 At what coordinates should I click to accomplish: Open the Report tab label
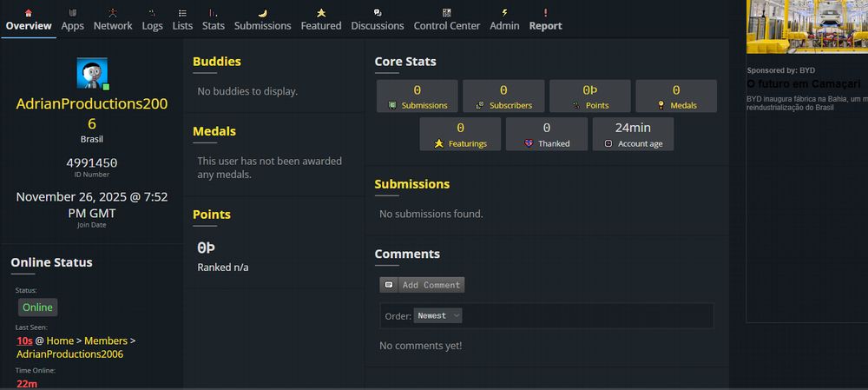[545, 26]
